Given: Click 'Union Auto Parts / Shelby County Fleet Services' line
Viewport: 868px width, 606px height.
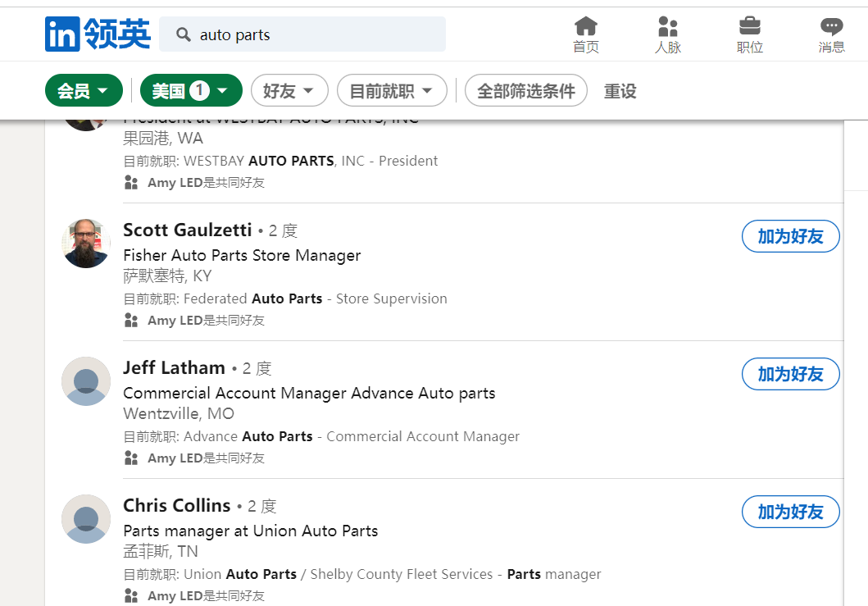Looking at the screenshot, I should point(362,575).
